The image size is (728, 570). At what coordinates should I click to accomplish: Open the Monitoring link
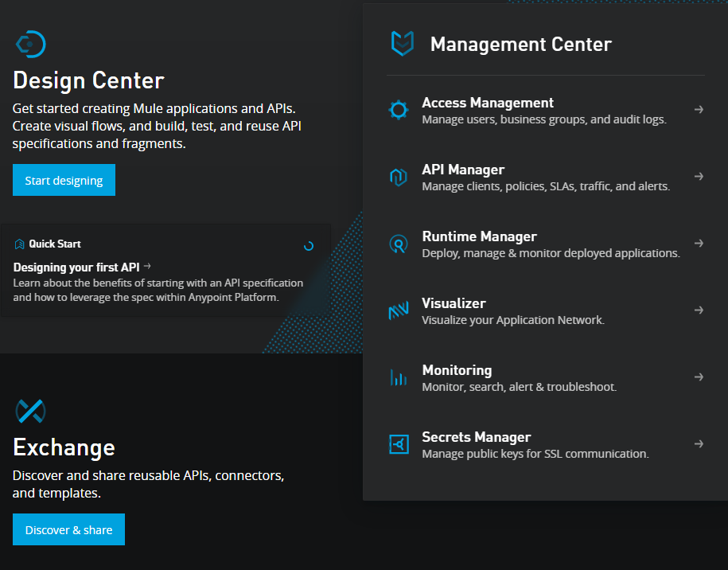tap(457, 370)
